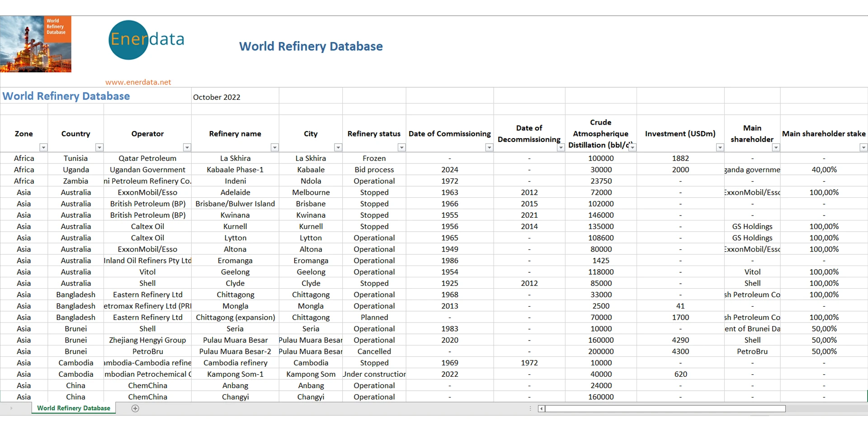
Task: Select the Planned status cell
Action: pos(374,318)
